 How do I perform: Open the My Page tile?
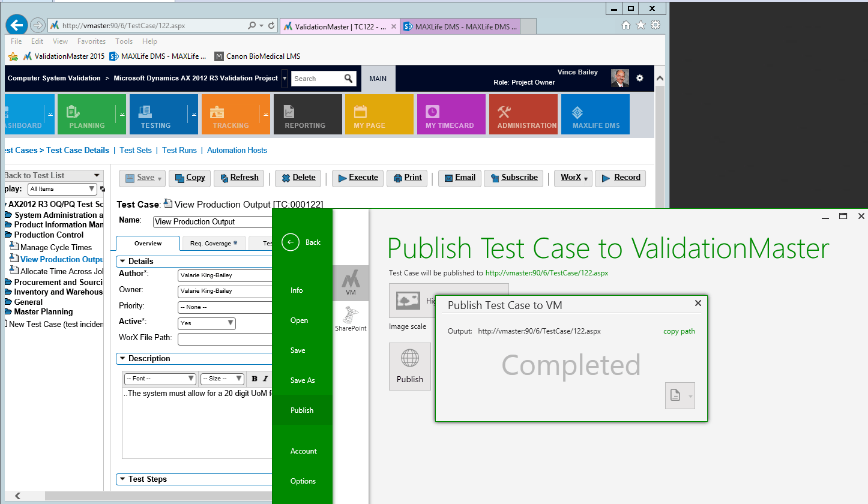[x=379, y=114]
